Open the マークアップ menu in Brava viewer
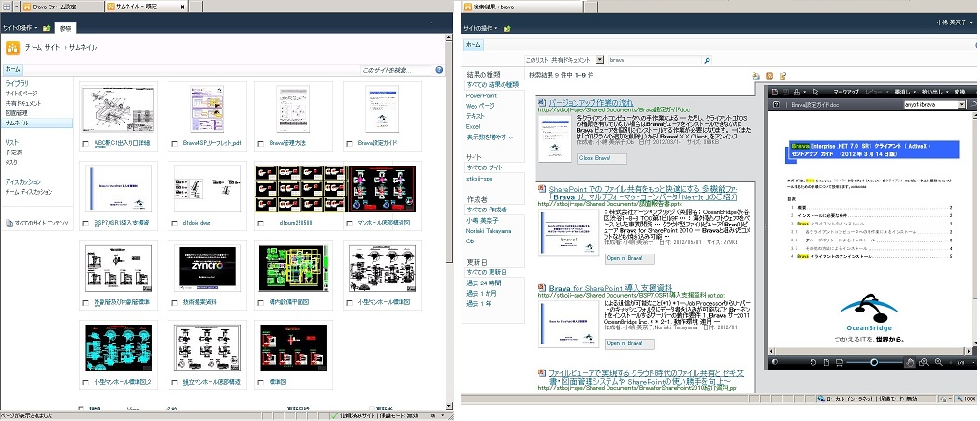Screen dimensions: 980x421 (x=846, y=92)
